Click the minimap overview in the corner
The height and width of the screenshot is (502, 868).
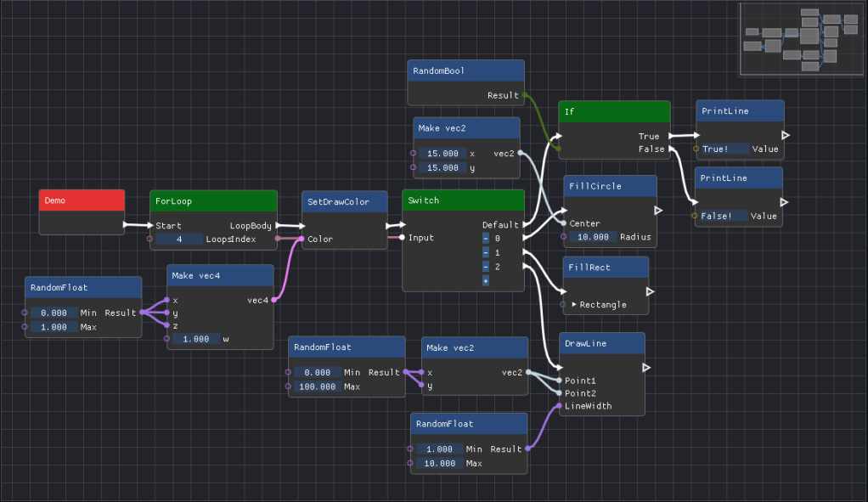[x=801, y=39]
